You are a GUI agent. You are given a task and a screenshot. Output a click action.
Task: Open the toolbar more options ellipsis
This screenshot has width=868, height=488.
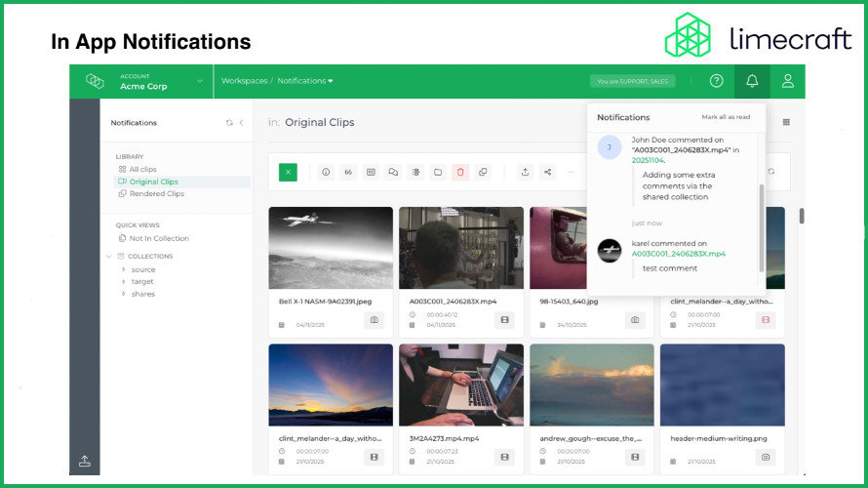click(x=571, y=173)
